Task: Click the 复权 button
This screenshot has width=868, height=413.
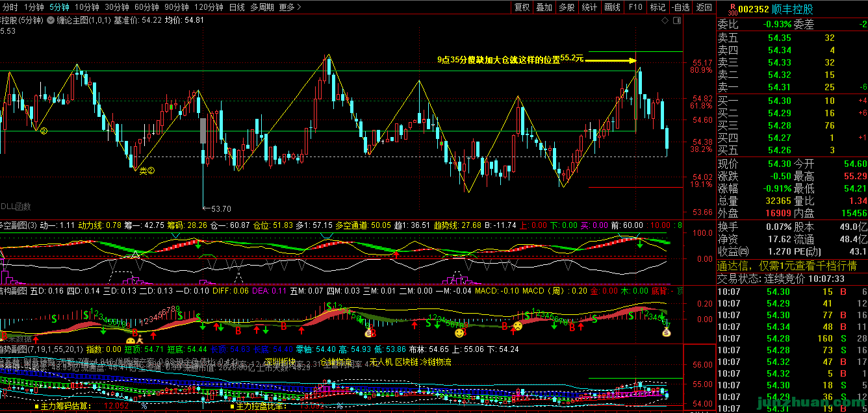Action: click(522, 7)
